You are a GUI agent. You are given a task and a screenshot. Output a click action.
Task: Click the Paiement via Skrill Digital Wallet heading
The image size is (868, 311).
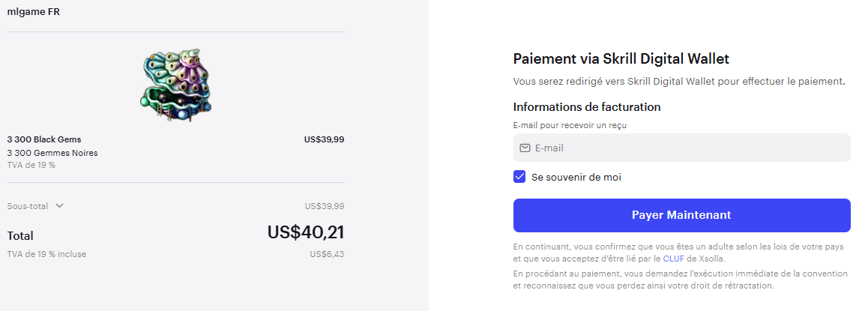pyautogui.click(x=621, y=58)
